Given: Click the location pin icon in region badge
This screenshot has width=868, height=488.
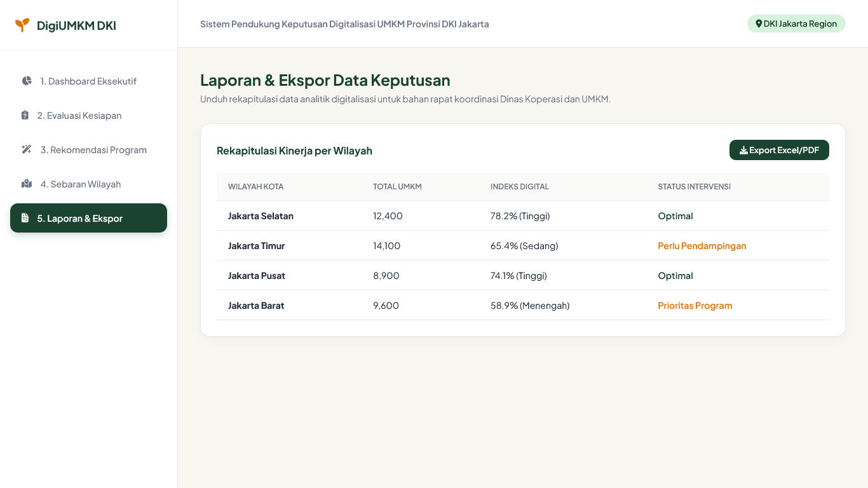Looking at the screenshot, I should (759, 24).
